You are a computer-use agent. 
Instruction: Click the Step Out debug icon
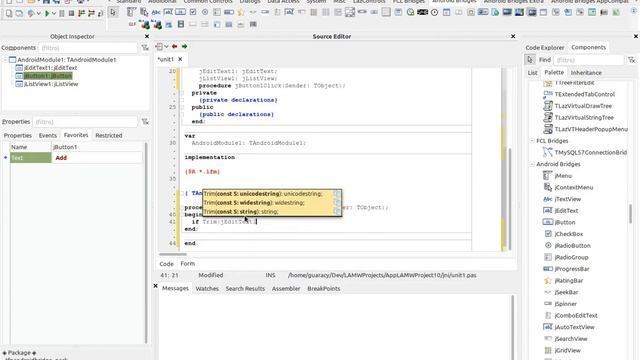[100, 13]
